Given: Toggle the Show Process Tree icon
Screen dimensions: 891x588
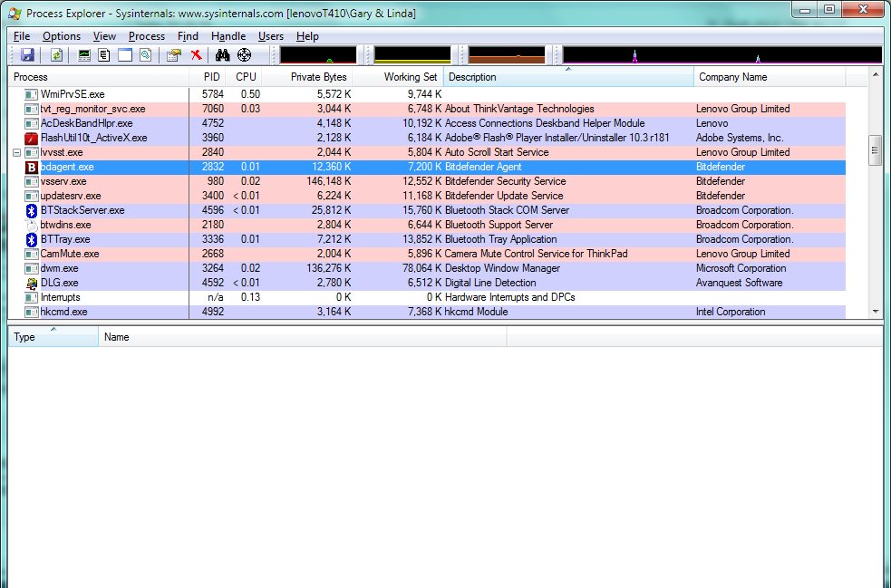Looking at the screenshot, I should coord(104,55).
